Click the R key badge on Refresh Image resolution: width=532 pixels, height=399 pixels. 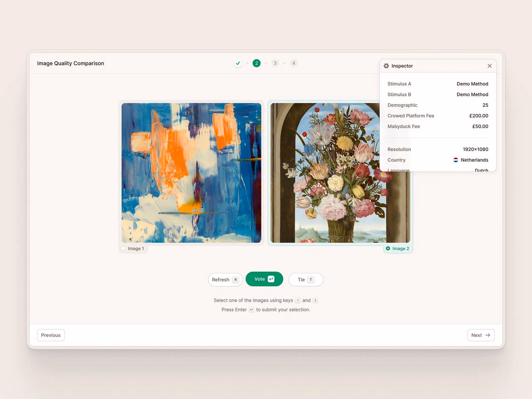(235, 280)
